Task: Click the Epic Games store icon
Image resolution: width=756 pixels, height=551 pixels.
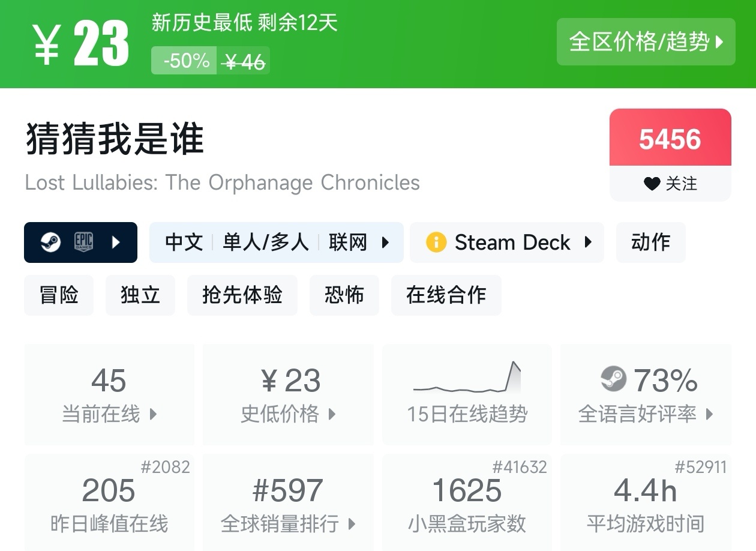Action: coord(83,242)
